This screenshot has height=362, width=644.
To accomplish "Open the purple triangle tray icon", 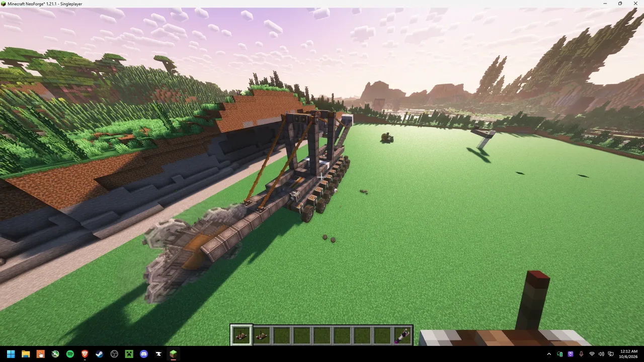I will point(571,354).
